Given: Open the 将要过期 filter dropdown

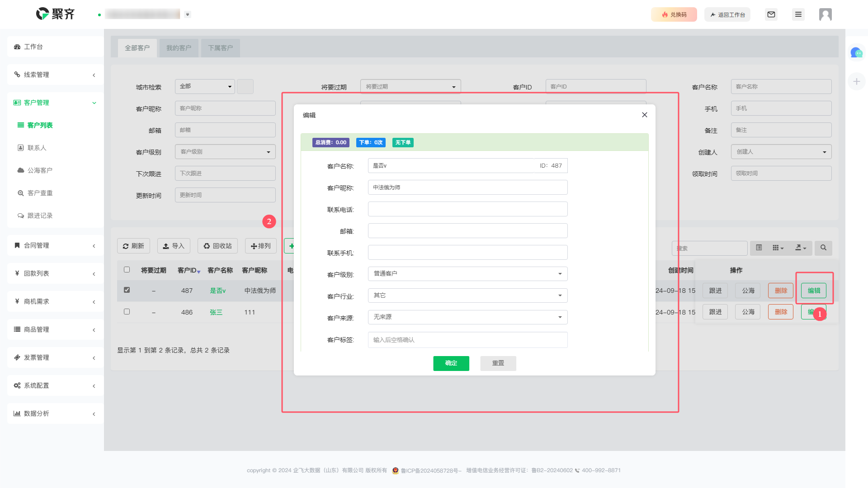Looking at the screenshot, I should (410, 86).
